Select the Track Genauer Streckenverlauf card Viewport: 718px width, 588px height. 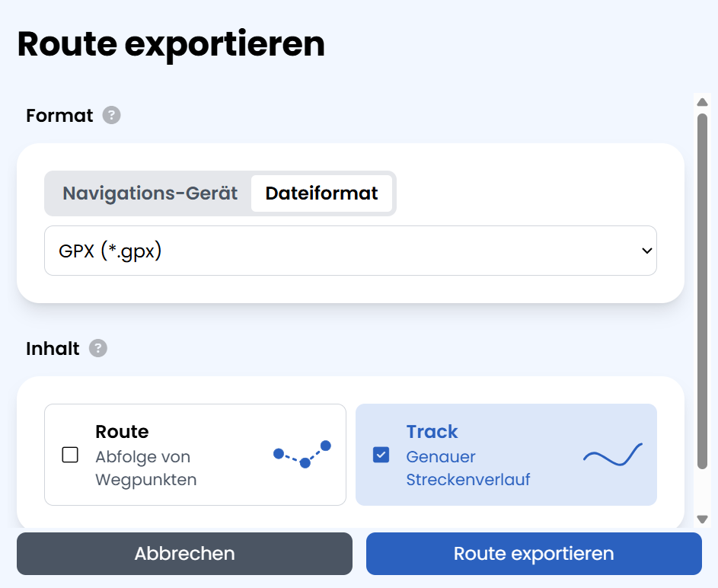[506, 455]
